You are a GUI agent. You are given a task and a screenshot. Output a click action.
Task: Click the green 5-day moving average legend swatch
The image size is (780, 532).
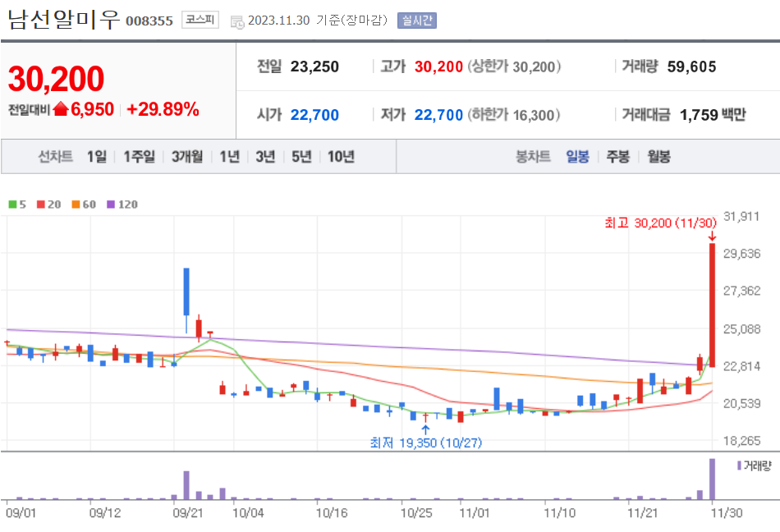12,204
